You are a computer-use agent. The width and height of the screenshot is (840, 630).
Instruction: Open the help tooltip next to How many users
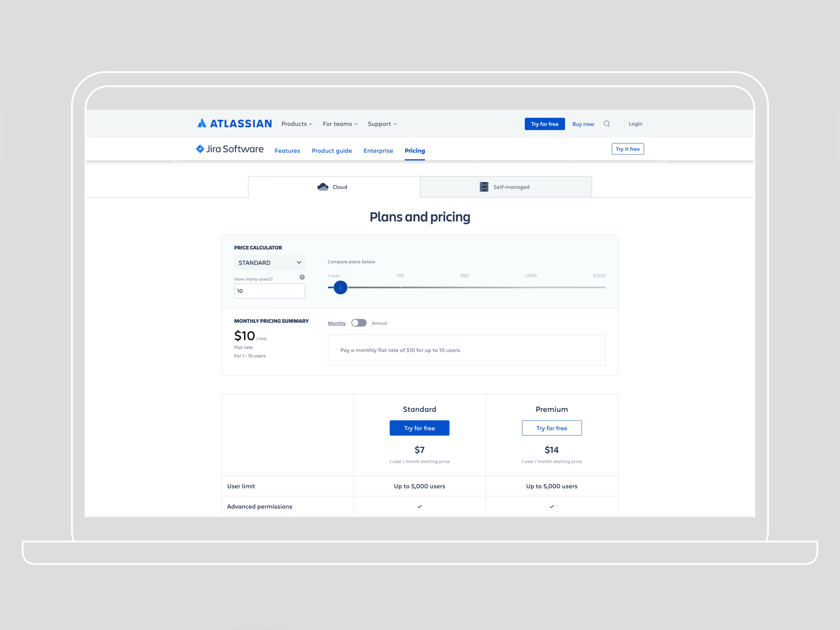tap(302, 277)
